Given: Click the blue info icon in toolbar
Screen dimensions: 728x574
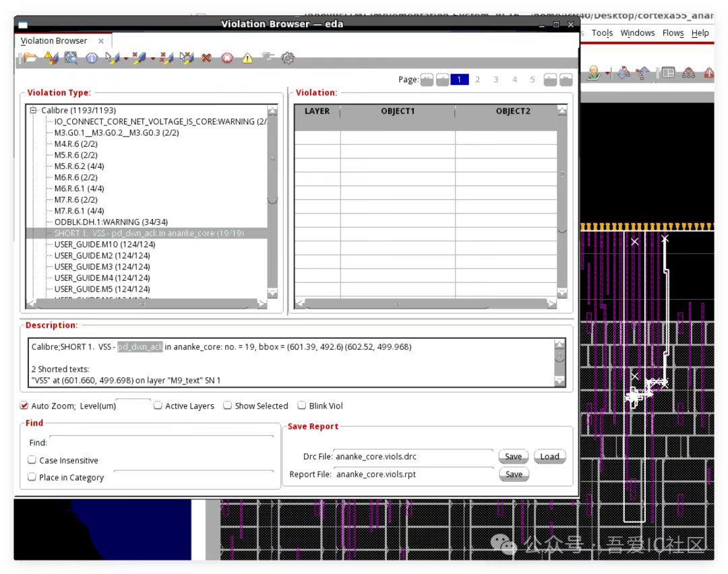Looking at the screenshot, I should tap(92, 58).
